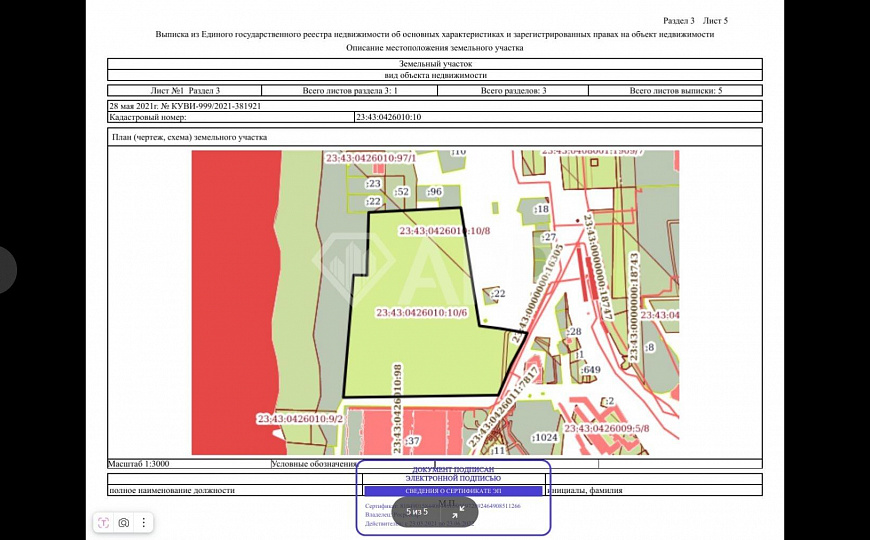Click the parcel label 23:43:0426010:10/6
Screen dimensions: 870x540
coord(421,312)
